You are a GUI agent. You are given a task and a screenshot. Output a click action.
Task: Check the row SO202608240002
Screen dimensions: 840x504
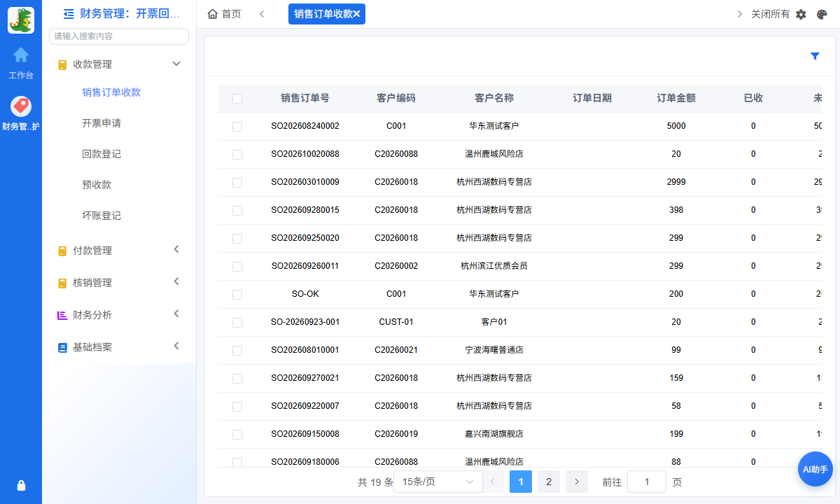(x=237, y=127)
